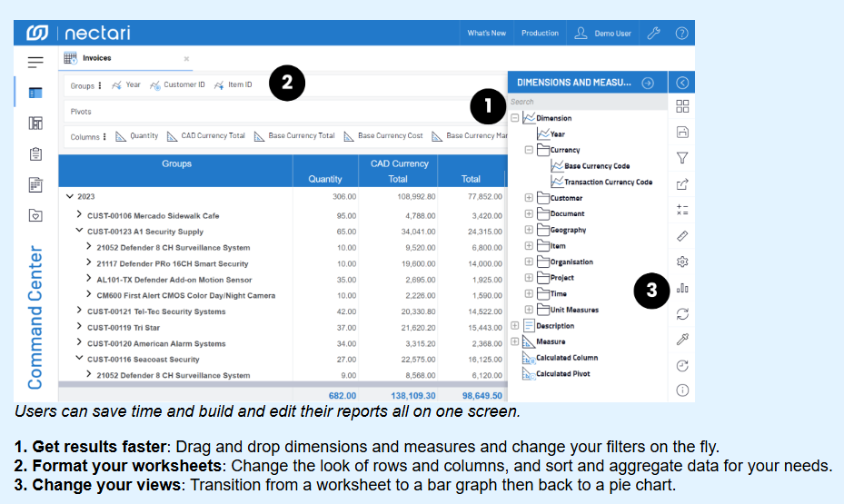Click the refresh arrows icon

coord(682,313)
